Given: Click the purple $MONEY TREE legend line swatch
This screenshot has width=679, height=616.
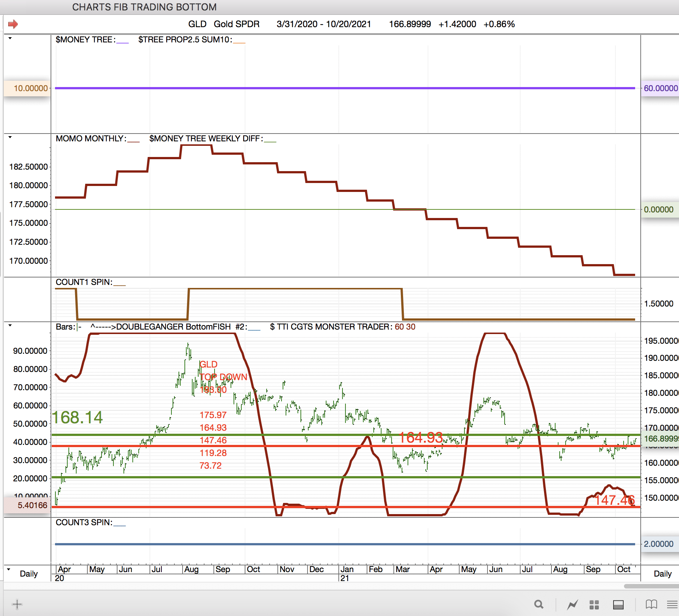Looking at the screenshot, I should point(122,43).
